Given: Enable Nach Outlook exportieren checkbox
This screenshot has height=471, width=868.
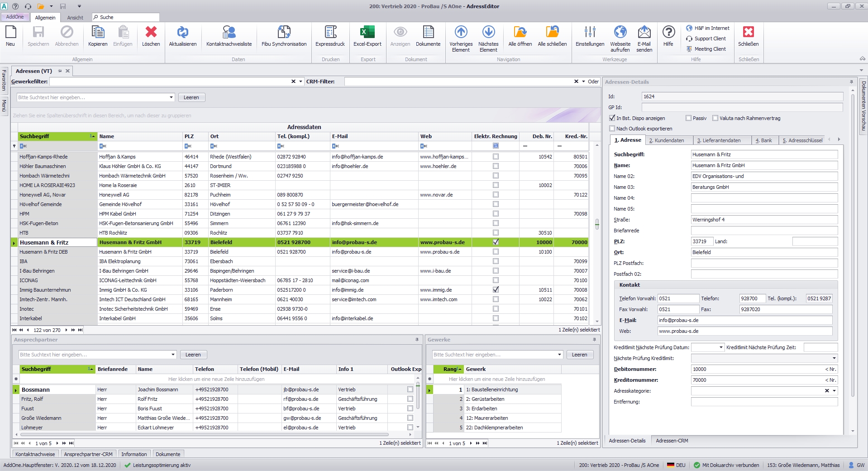Looking at the screenshot, I should (612, 129).
